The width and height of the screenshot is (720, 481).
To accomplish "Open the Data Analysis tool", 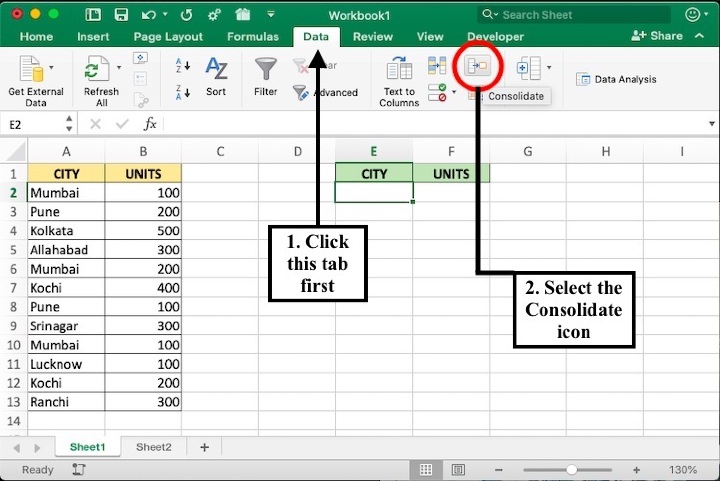I will click(x=616, y=79).
